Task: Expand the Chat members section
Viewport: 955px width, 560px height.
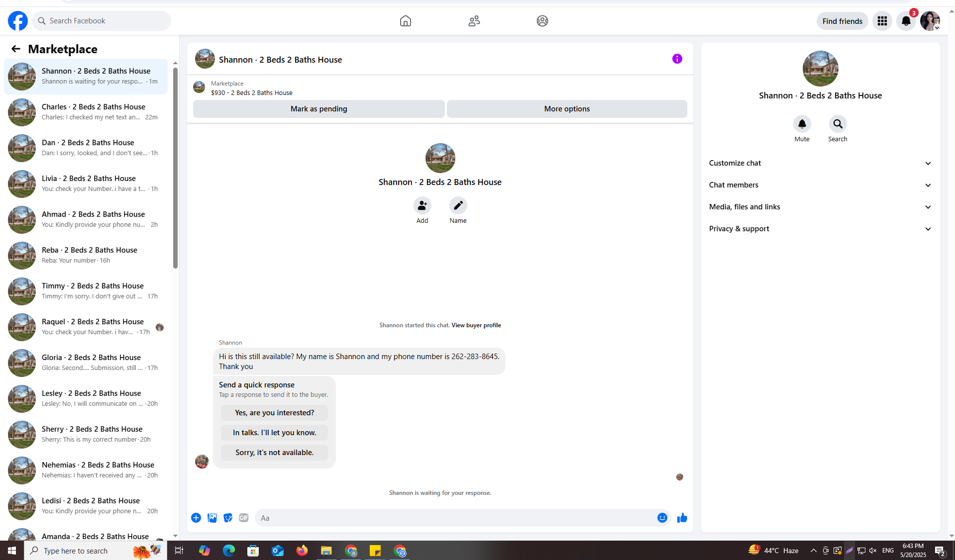Action: [820, 185]
